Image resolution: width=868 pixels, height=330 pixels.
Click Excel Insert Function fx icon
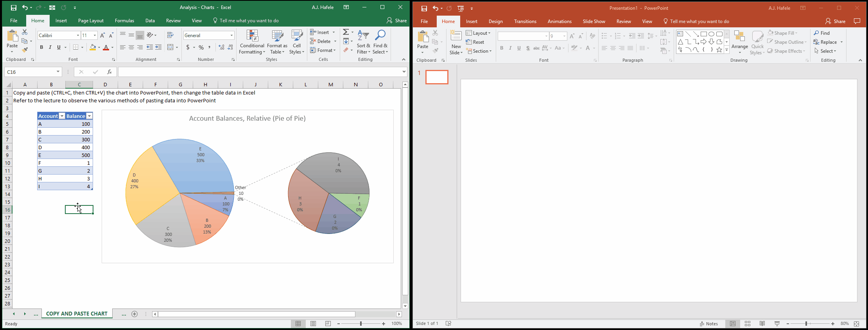click(x=109, y=72)
